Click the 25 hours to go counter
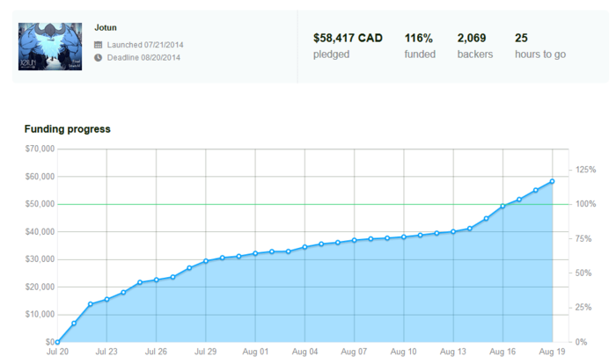 coord(521,38)
